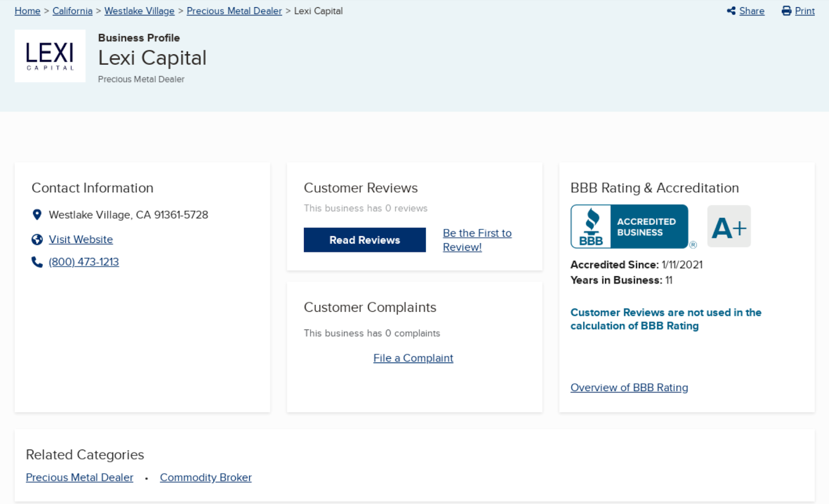The height and width of the screenshot is (504, 829).
Task: Click the Lexi Capital business name heading
Action: click(152, 58)
